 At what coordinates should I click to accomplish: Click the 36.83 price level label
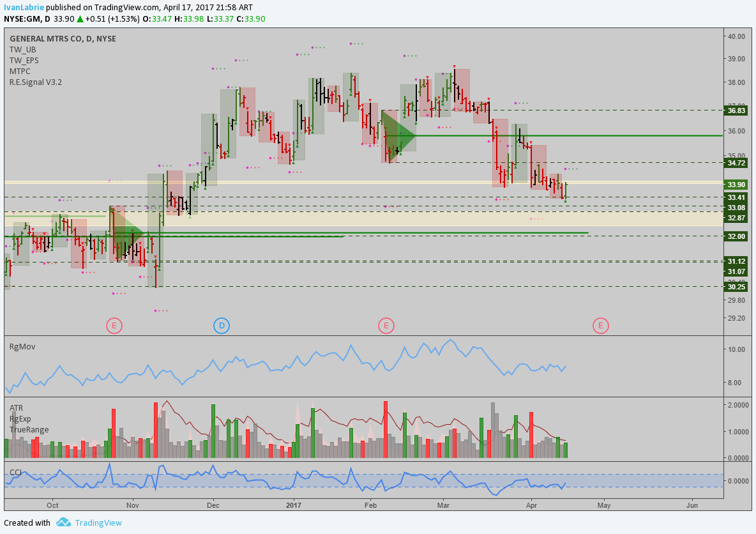click(736, 111)
